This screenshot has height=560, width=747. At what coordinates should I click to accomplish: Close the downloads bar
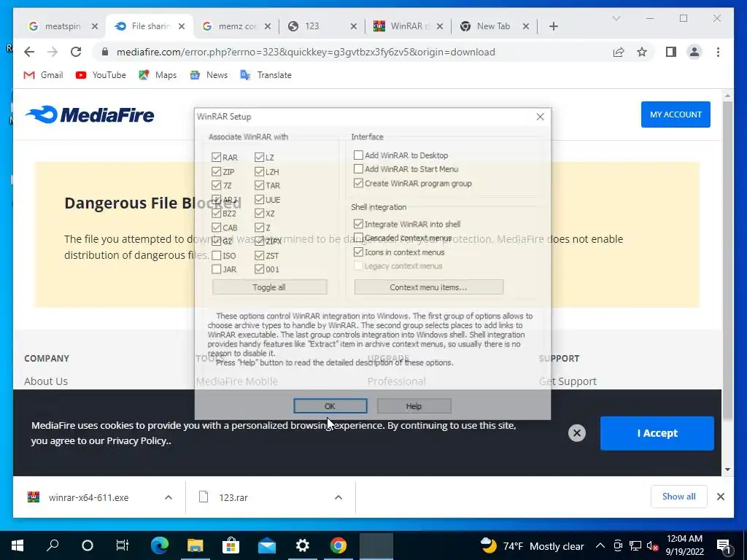(720, 497)
